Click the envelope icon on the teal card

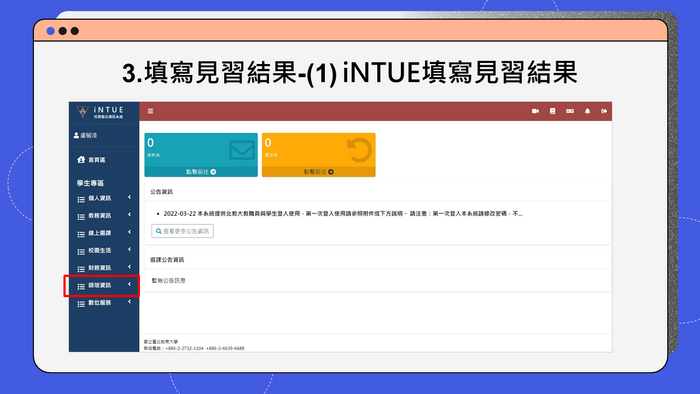pos(242,150)
